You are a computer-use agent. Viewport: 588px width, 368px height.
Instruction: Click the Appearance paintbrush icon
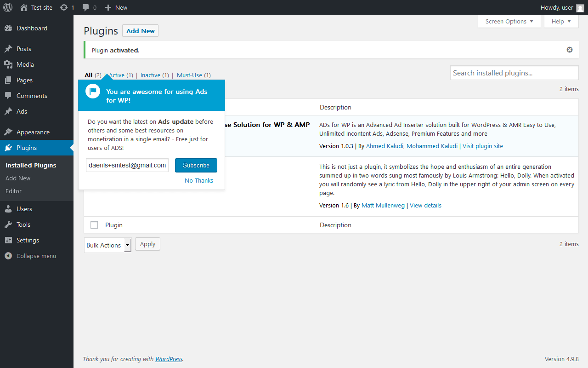point(8,132)
